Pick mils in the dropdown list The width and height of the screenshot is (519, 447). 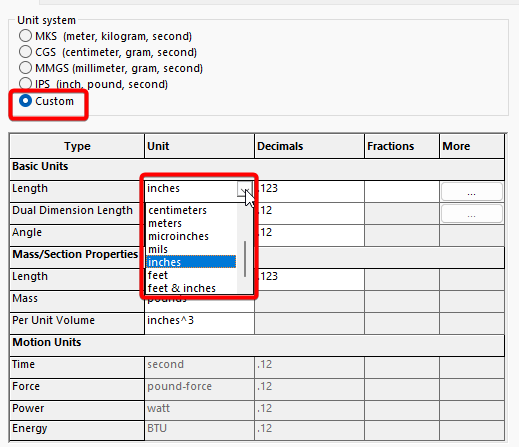pyautogui.click(x=191, y=249)
